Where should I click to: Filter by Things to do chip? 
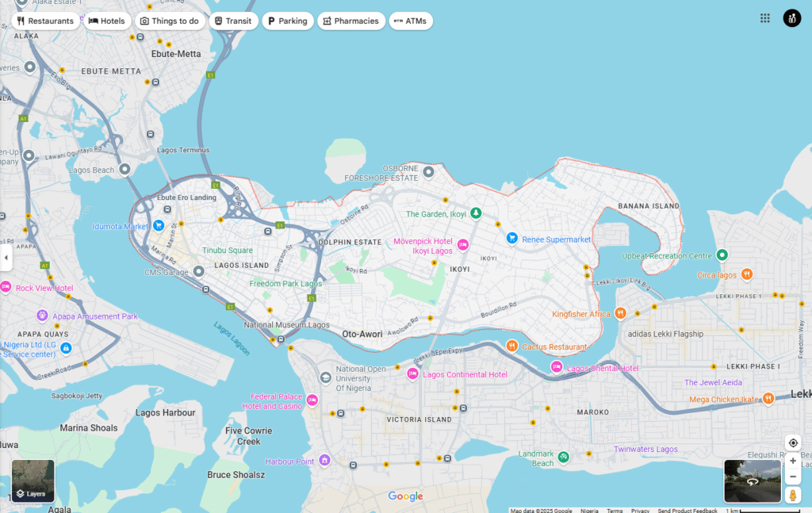point(170,21)
